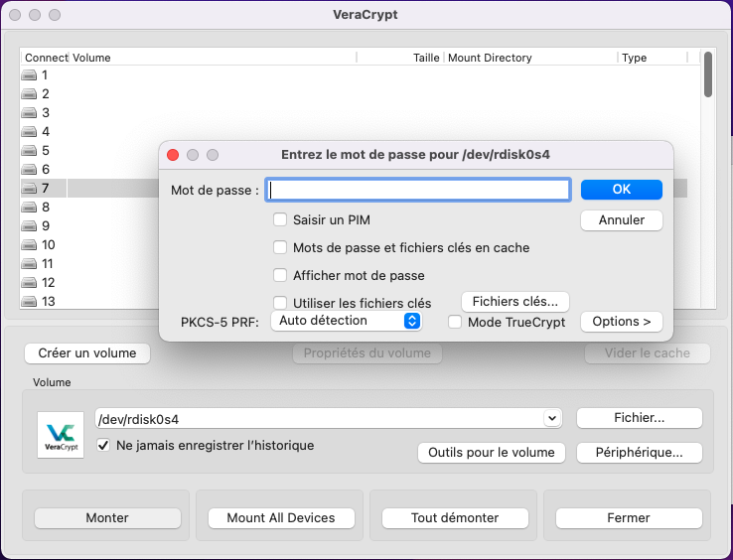Select drive slot 7 icon

pyautogui.click(x=29, y=188)
